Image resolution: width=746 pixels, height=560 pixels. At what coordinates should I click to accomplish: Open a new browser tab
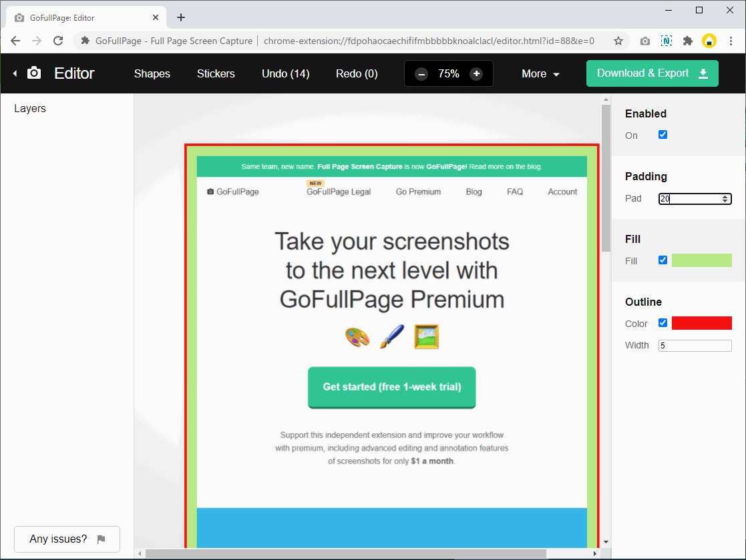(181, 17)
